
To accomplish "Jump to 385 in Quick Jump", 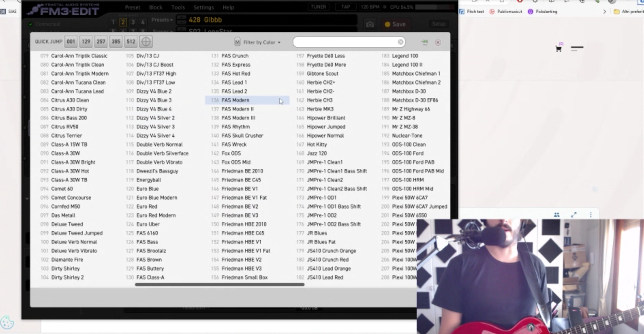I will (116, 42).
